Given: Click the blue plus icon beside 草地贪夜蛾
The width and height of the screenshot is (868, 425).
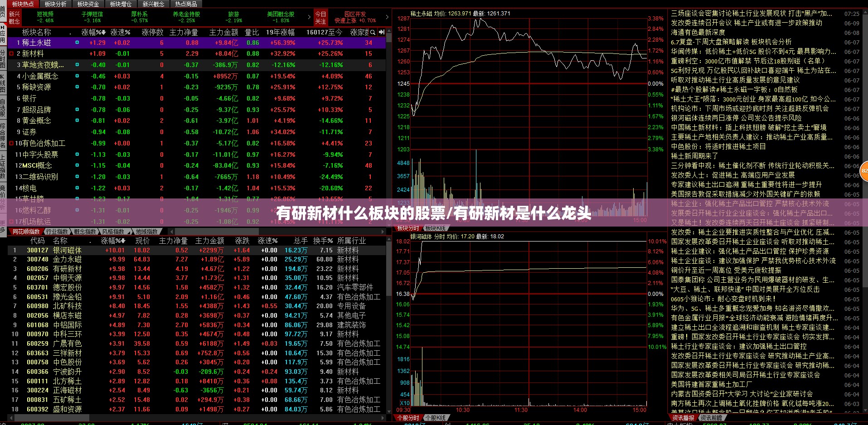Looking at the screenshot, I should 77,65.
